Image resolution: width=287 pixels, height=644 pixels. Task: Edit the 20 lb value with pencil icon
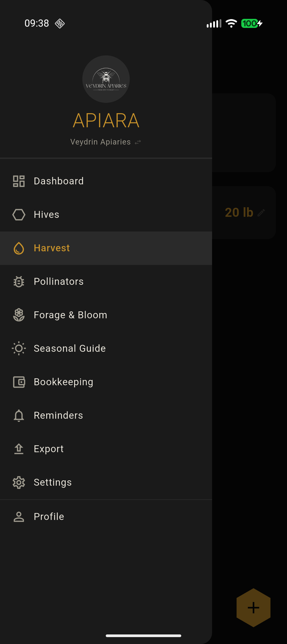(x=261, y=213)
